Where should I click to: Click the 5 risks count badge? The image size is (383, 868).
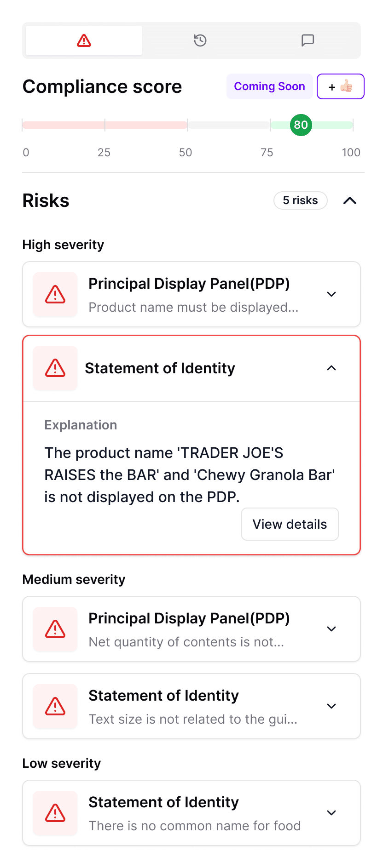coord(300,200)
